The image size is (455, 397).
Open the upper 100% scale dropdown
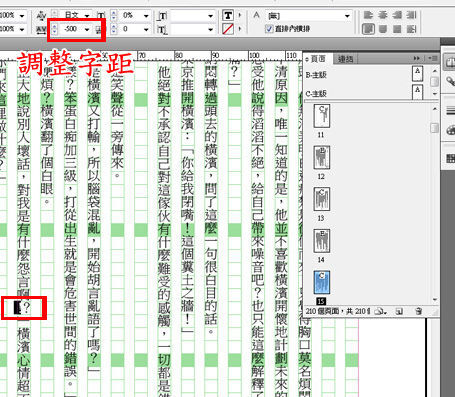tap(22, 16)
